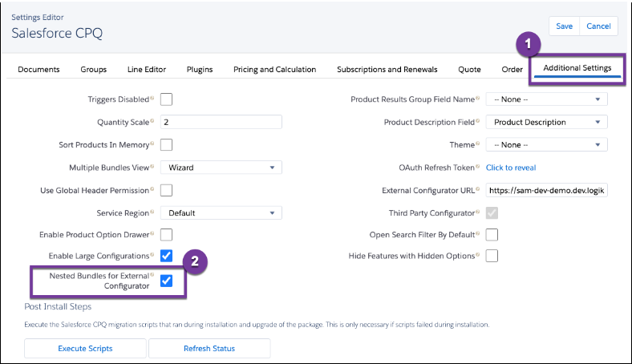
Task: Open the Theme dropdown
Action: click(x=546, y=144)
